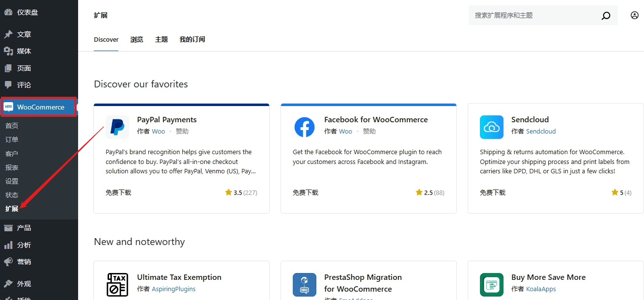Click the Sendcloud author link
This screenshot has height=300, width=644.
point(541,131)
